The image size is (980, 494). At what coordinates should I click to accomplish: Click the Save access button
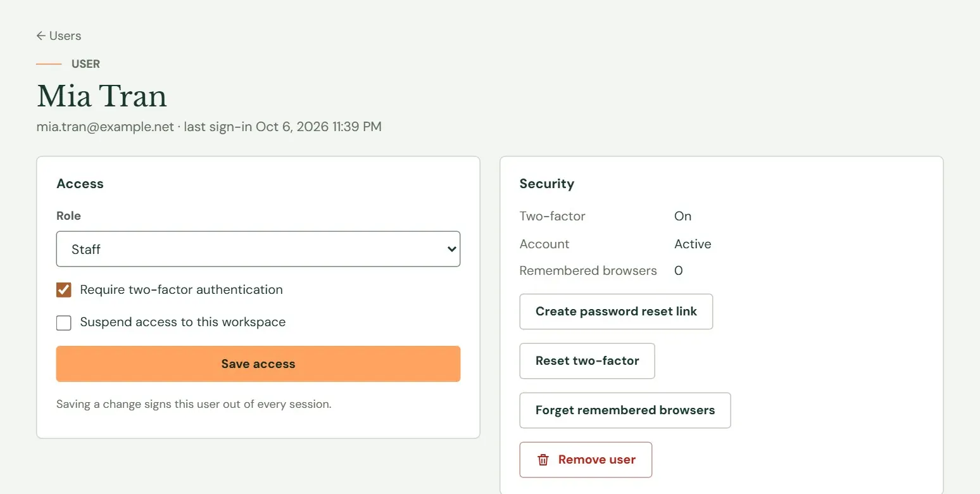pyautogui.click(x=258, y=364)
